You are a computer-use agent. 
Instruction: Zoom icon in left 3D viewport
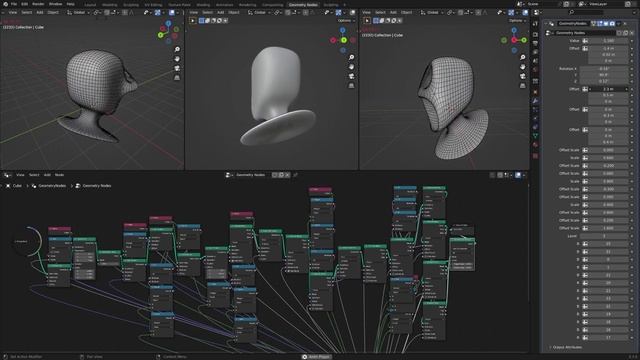pos(177,49)
